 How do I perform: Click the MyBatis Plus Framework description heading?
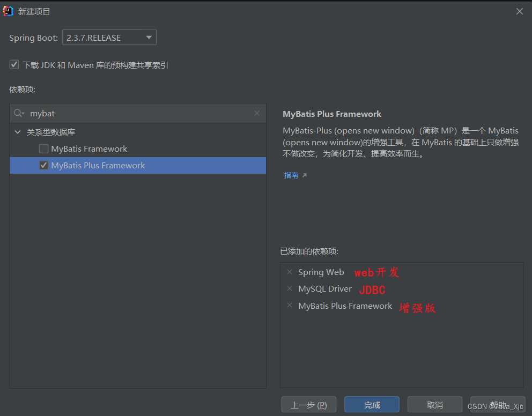(332, 114)
